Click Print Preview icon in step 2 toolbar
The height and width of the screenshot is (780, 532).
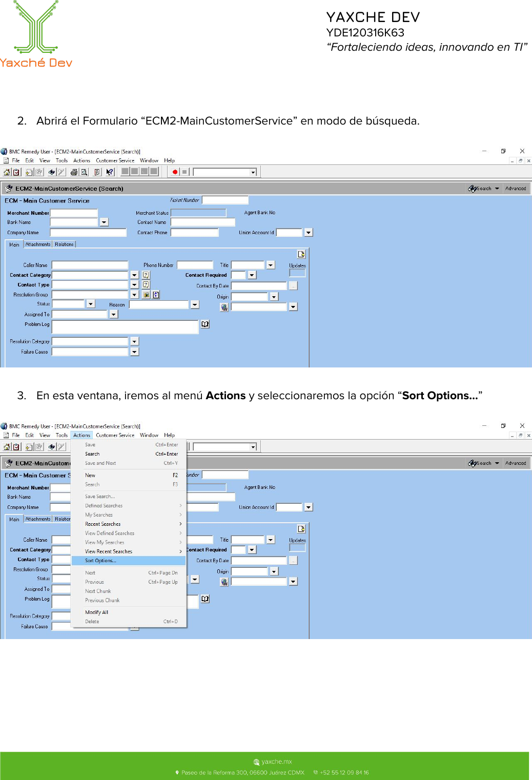pyautogui.click(x=84, y=172)
